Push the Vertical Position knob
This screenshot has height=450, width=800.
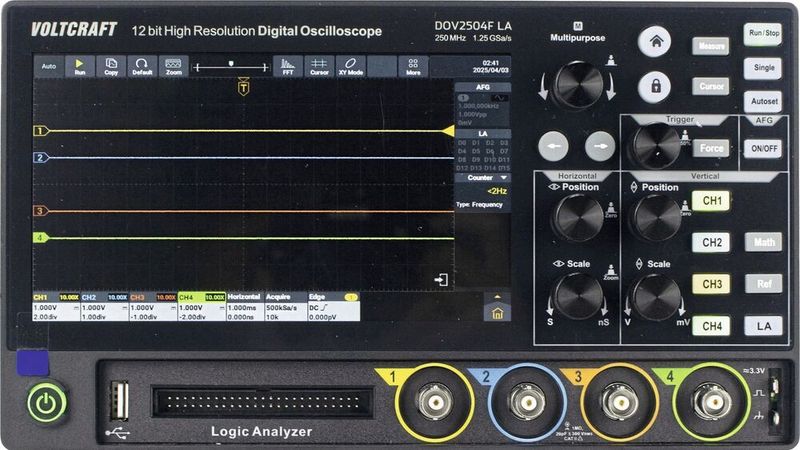coord(656,218)
